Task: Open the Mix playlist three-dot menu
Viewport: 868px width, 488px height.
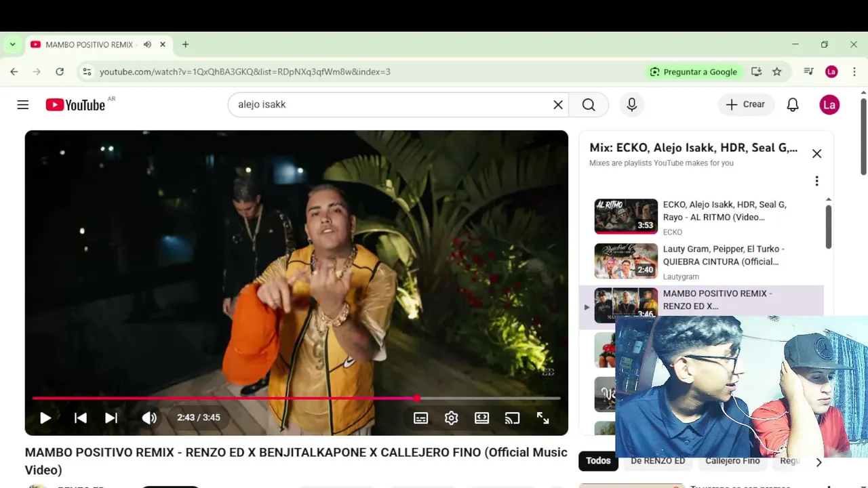Action: coord(816,181)
